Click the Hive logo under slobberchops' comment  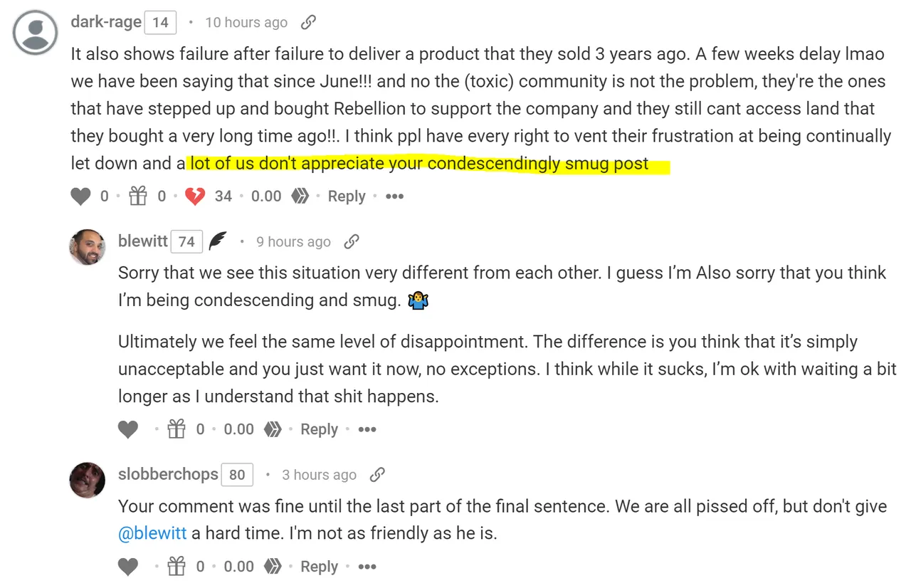273,567
